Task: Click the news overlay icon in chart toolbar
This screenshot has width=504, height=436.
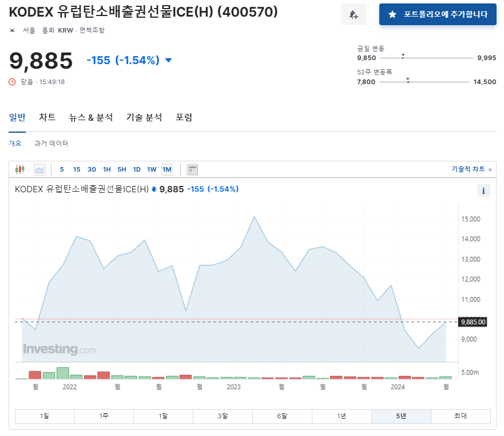Action: coord(192,169)
